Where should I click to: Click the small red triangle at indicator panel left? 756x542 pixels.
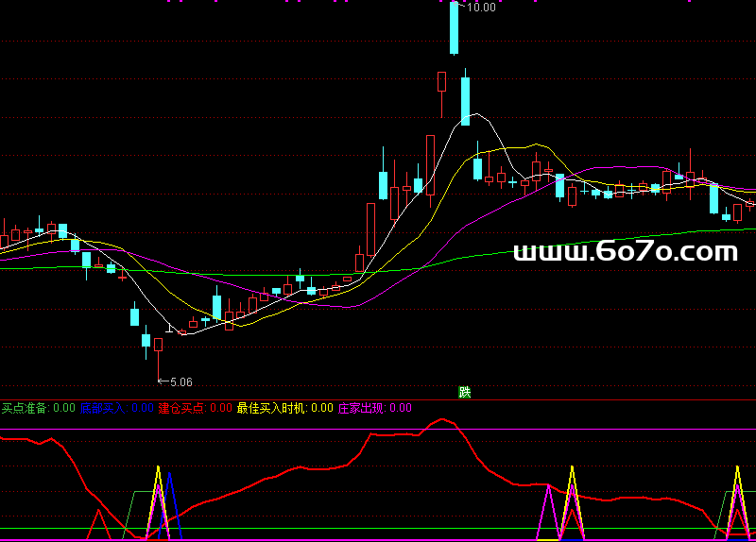click(97, 524)
